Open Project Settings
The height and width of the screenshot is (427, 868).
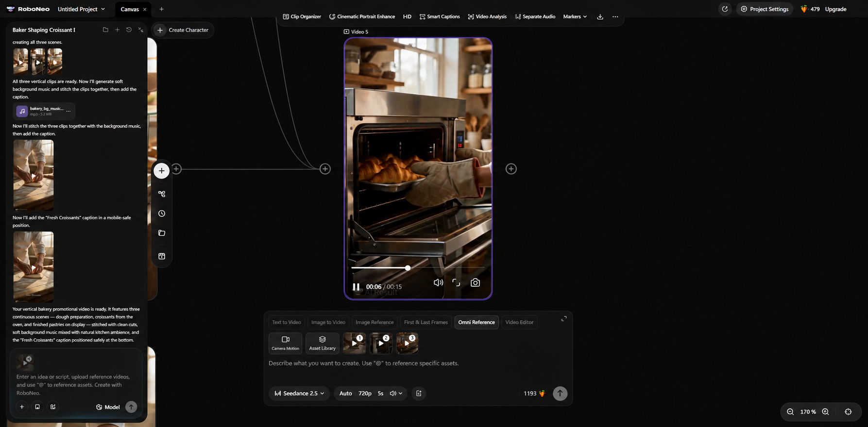[765, 9]
